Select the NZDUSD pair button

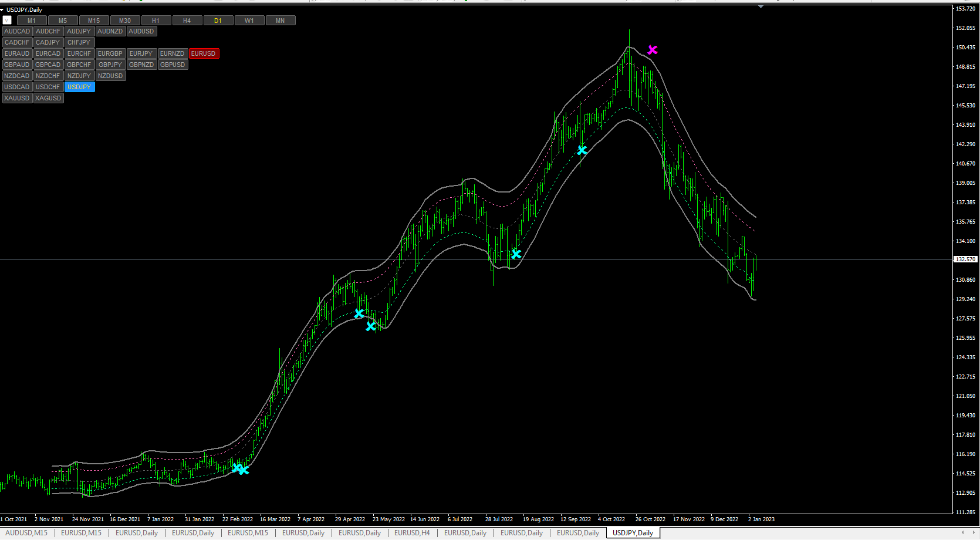click(x=110, y=76)
